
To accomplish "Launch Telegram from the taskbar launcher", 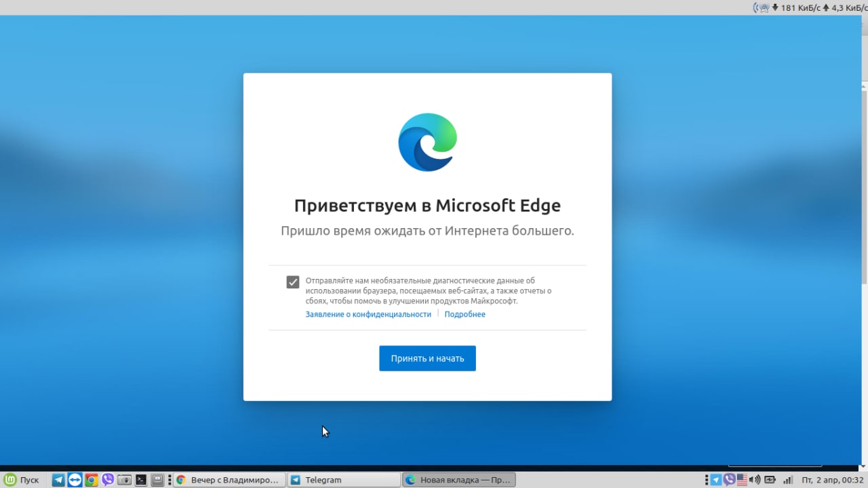I will click(x=59, y=480).
